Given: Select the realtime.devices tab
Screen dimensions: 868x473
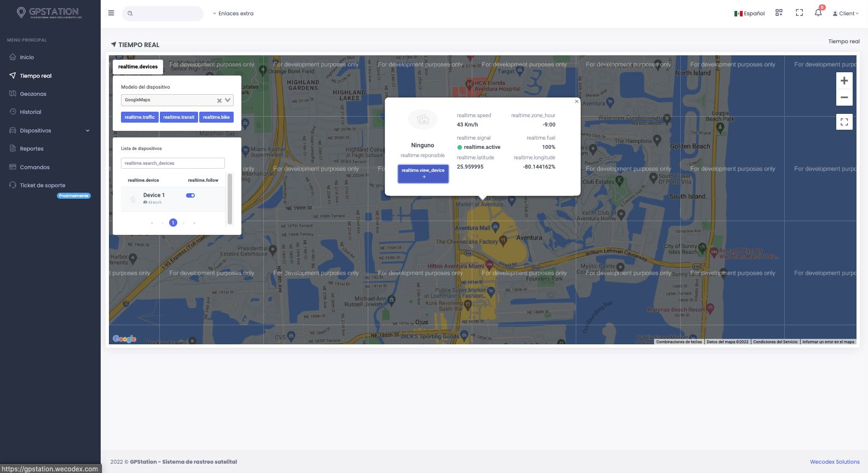Looking at the screenshot, I should pyautogui.click(x=138, y=67).
